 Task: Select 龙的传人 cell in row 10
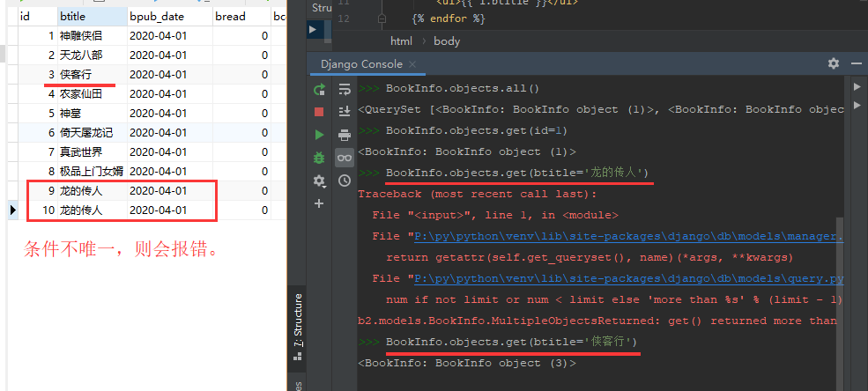93,210
